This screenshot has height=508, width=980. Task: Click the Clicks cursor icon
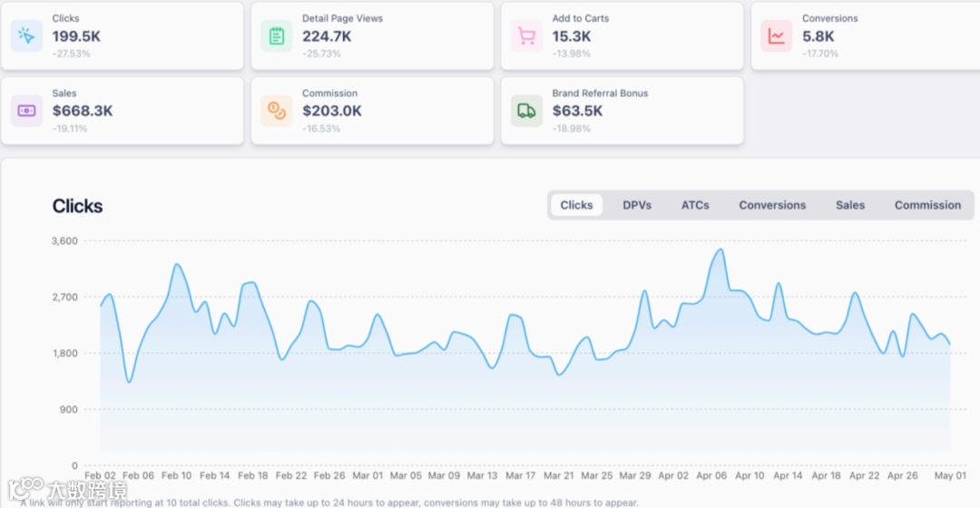(x=26, y=35)
